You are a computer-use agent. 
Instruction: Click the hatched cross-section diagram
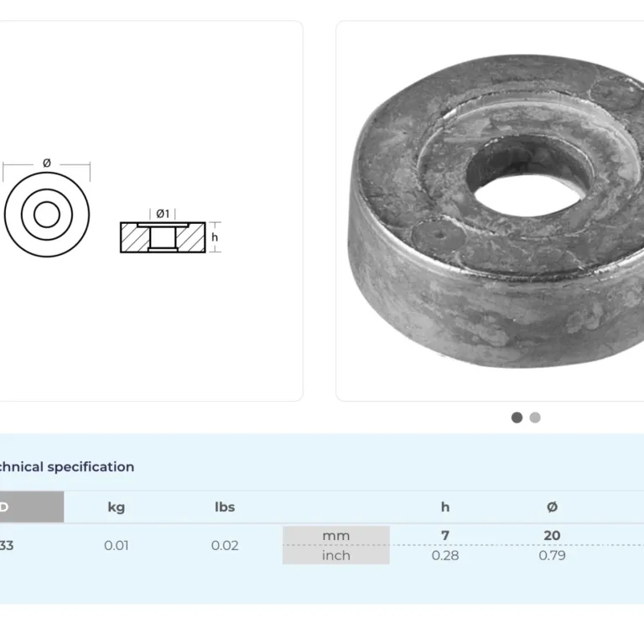(x=162, y=237)
